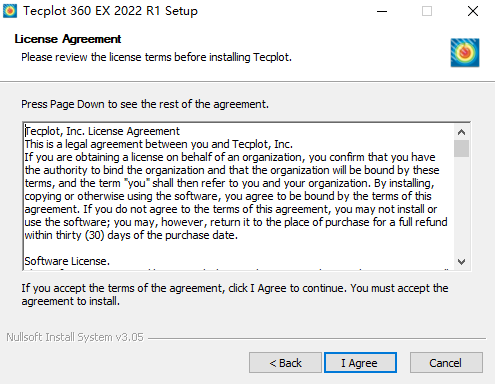
Task: Place the cursor on the 'Software License.' line
Action: point(67,261)
